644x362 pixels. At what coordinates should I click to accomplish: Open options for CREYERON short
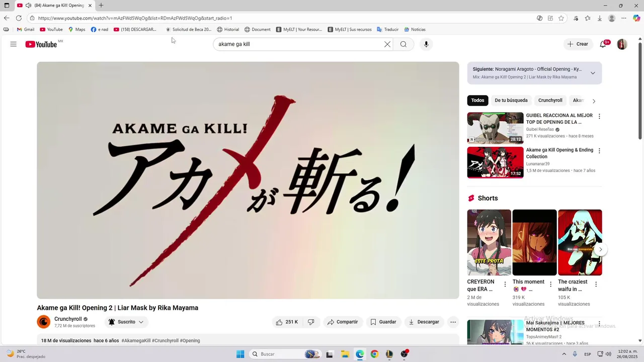point(505,284)
